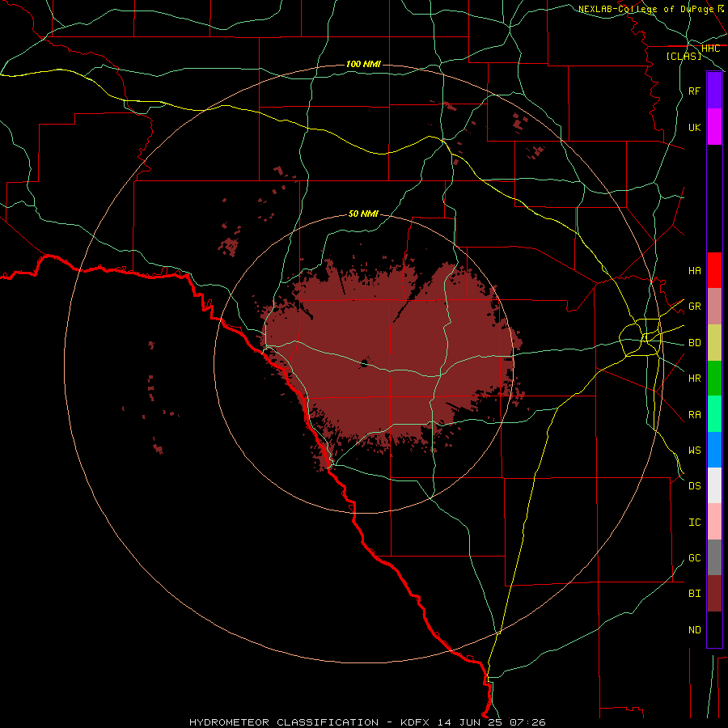Click the 100 NMI range ring label
Viewport: 728px width, 728px height.
(363, 64)
